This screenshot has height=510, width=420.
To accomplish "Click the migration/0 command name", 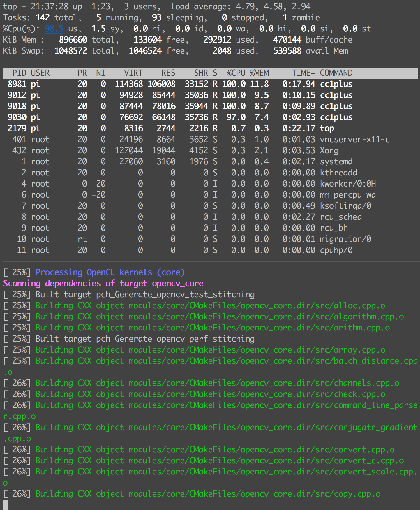I will click(345, 239).
